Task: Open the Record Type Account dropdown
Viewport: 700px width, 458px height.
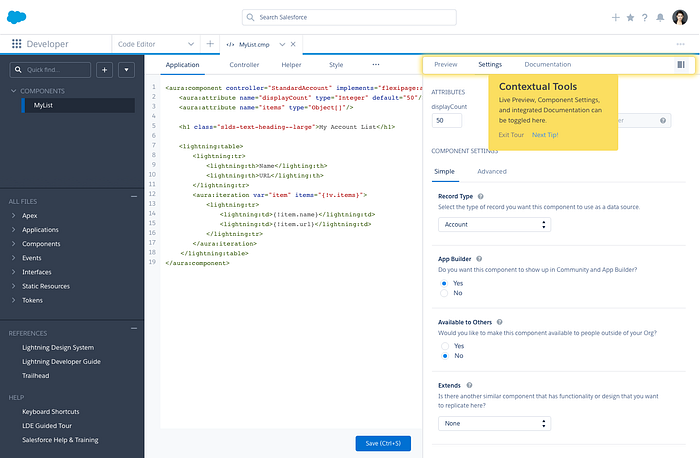Action: coord(494,225)
